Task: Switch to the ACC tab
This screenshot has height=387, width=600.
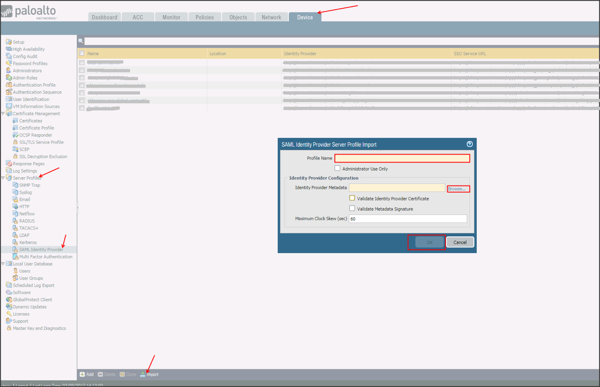Action: pyautogui.click(x=138, y=17)
